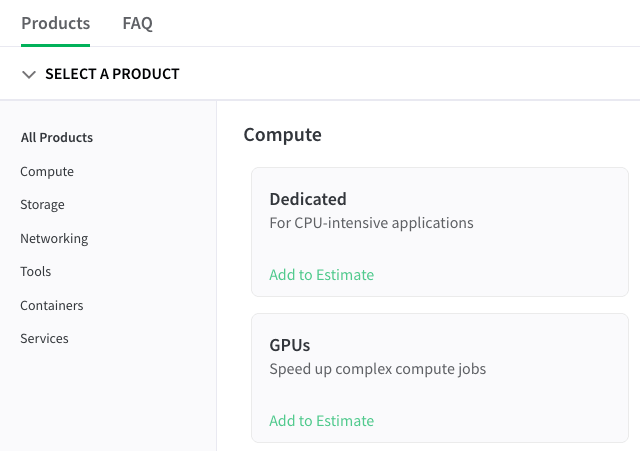Filter by Compute category in sidebar
The width and height of the screenshot is (640, 451).
tap(47, 172)
